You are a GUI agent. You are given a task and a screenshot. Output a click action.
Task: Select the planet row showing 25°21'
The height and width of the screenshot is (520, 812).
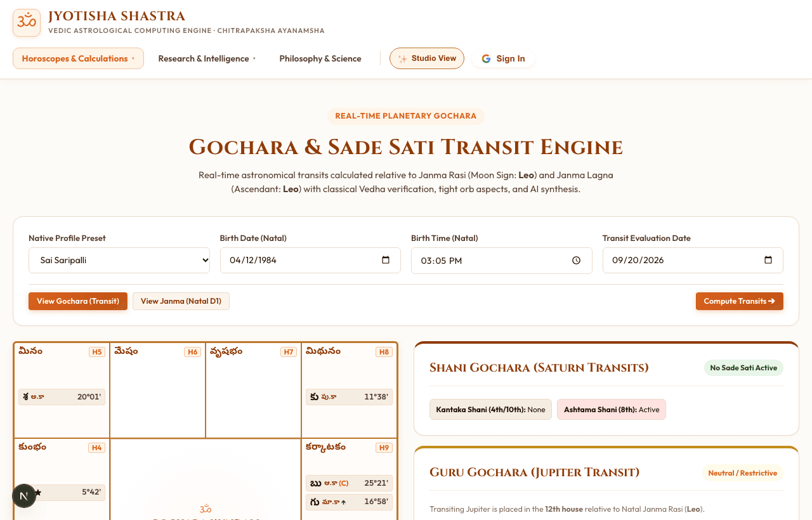349,483
